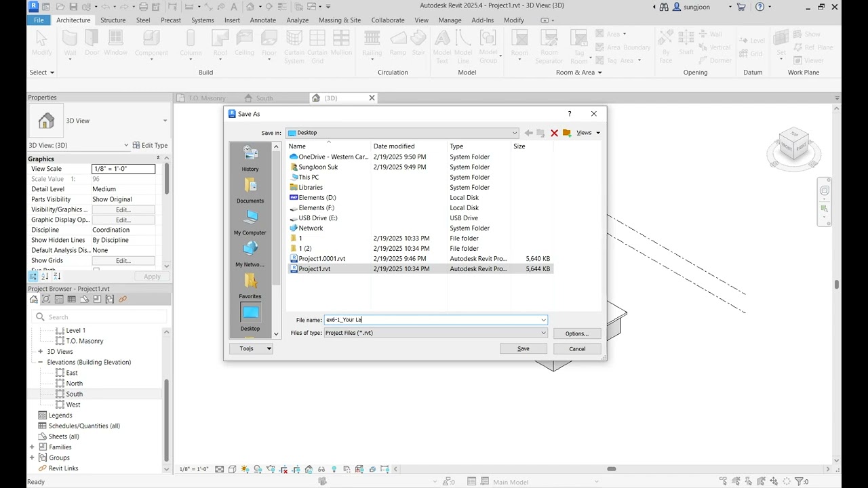Click the Temporary Hide/Isolate glasses icon
The image size is (868, 488).
coord(321,469)
